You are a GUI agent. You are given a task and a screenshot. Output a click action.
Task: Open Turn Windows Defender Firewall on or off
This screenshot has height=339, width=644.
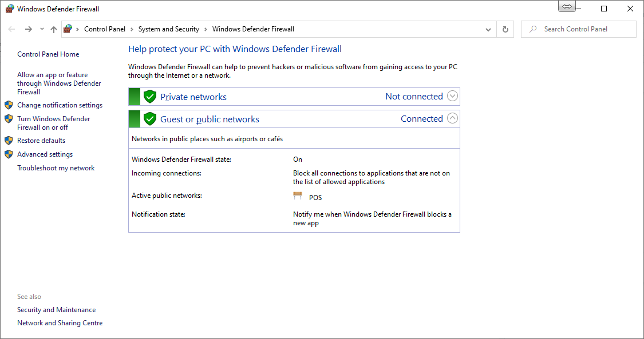pos(53,123)
